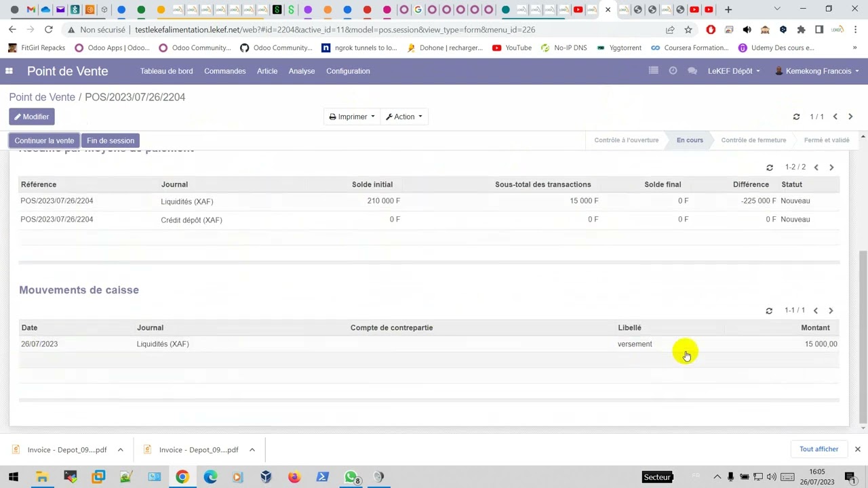Expand options for first Invoice download

point(120,450)
